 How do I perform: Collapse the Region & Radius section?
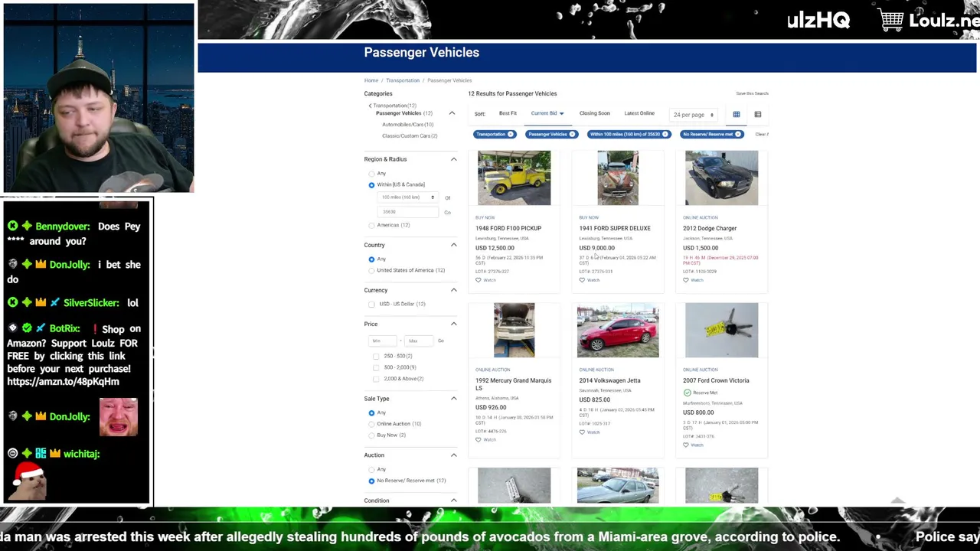(x=453, y=159)
